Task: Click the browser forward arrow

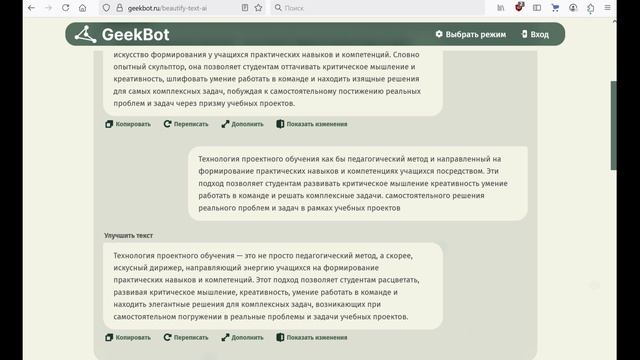Action: point(48,8)
